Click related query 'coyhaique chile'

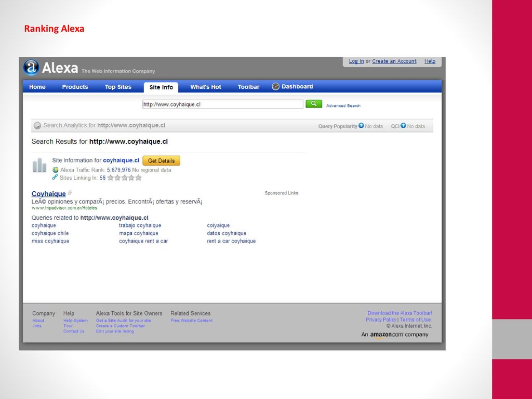coord(50,233)
